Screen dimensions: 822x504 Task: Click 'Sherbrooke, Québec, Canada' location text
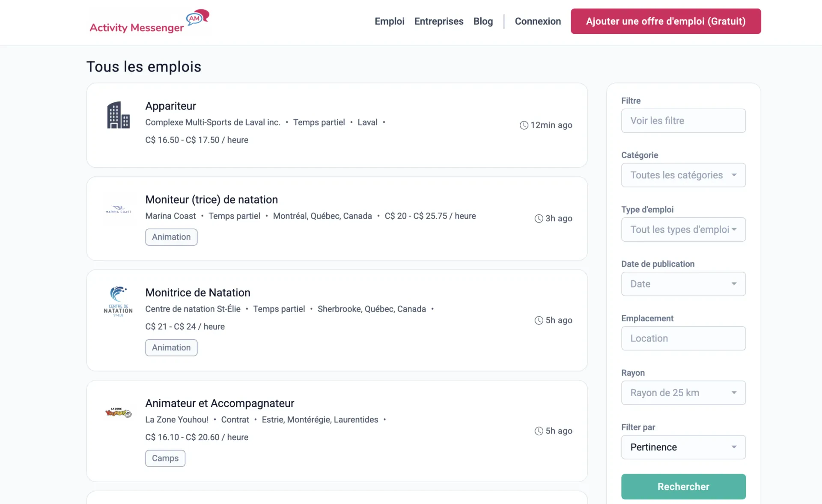pyautogui.click(x=372, y=309)
